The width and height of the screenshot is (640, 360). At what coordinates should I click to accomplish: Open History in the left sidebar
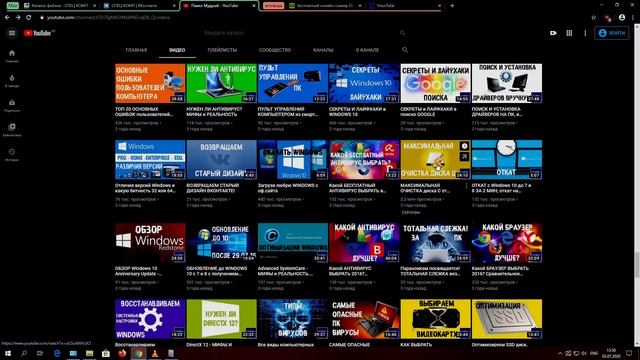12,155
